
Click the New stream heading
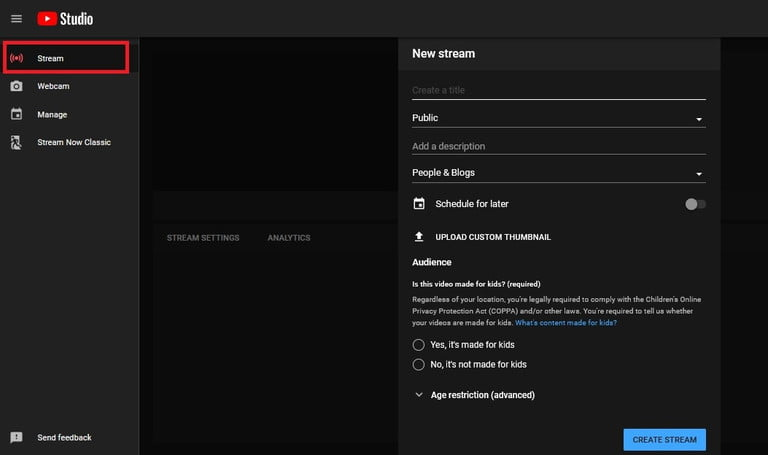443,53
